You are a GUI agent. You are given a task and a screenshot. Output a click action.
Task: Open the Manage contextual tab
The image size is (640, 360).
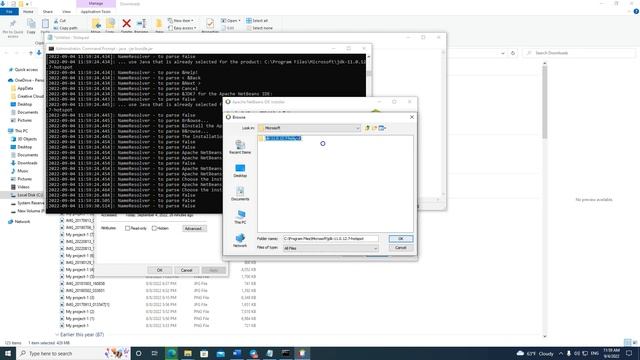(x=96, y=4)
